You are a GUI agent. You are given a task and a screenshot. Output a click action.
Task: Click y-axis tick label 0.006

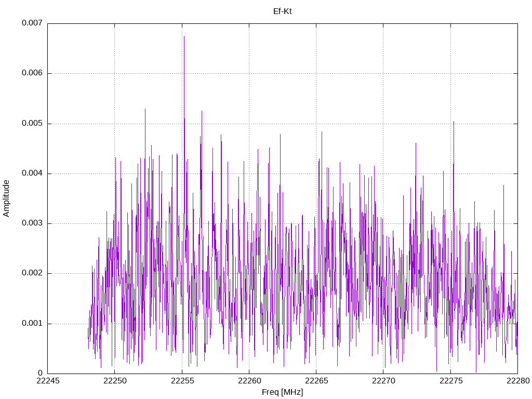(32, 73)
